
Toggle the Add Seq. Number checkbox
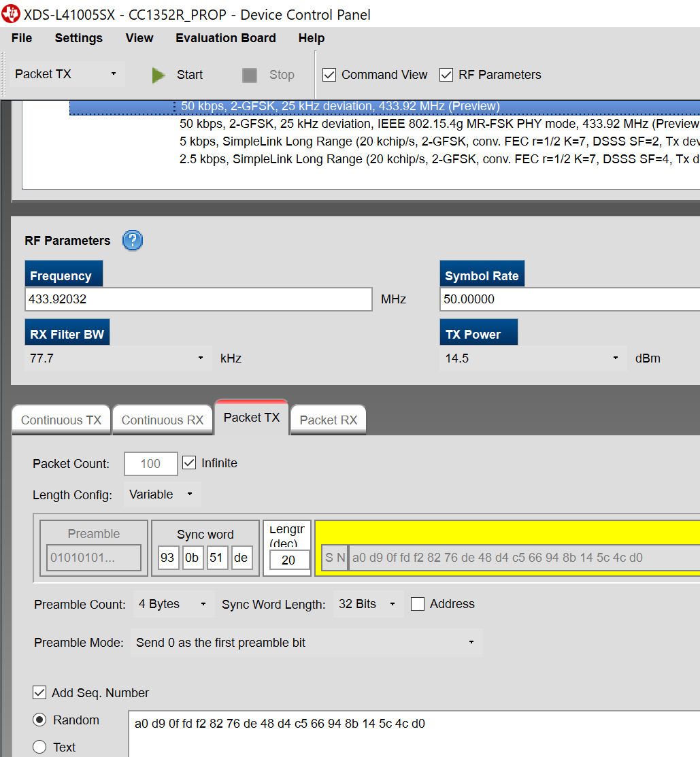coord(39,692)
